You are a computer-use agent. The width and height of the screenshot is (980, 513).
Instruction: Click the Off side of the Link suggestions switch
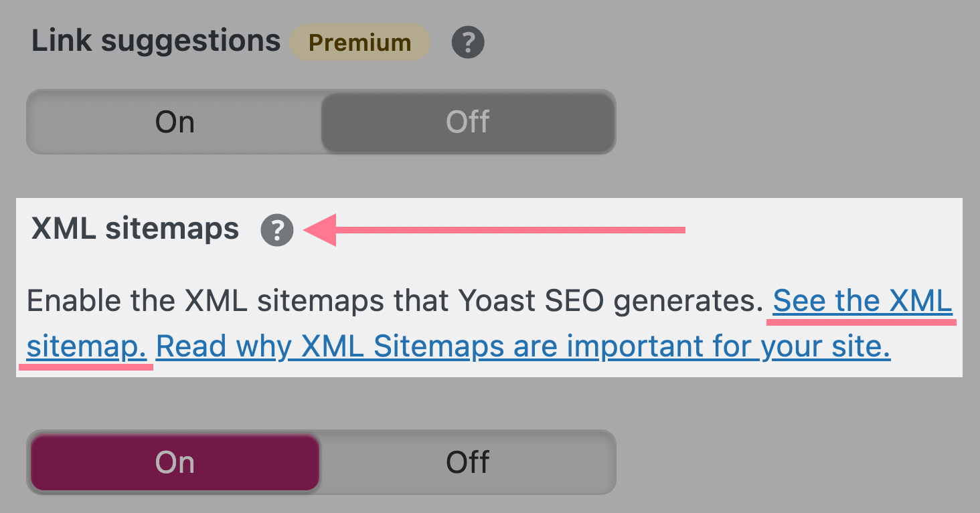pyautogui.click(x=468, y=122)
